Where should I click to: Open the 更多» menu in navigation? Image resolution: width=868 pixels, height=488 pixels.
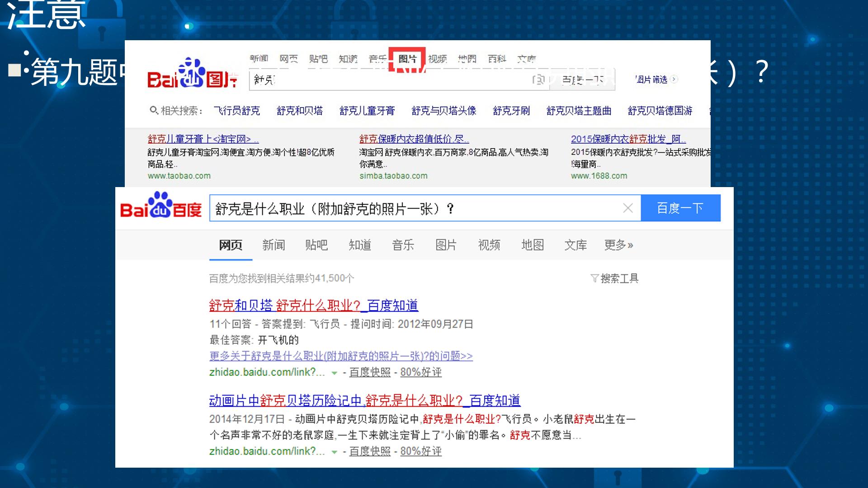click(x=618, y=245)
